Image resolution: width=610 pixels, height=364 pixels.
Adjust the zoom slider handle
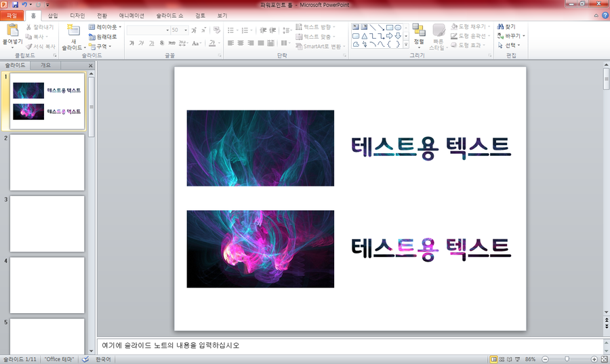coord(567,359)
